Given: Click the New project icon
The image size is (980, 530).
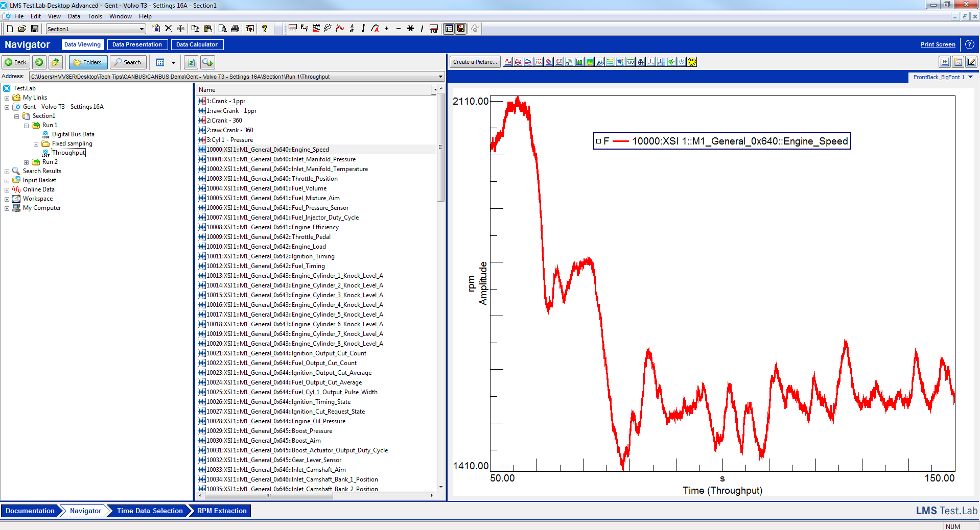Looking at the screenshot, I should coord(10,29).
